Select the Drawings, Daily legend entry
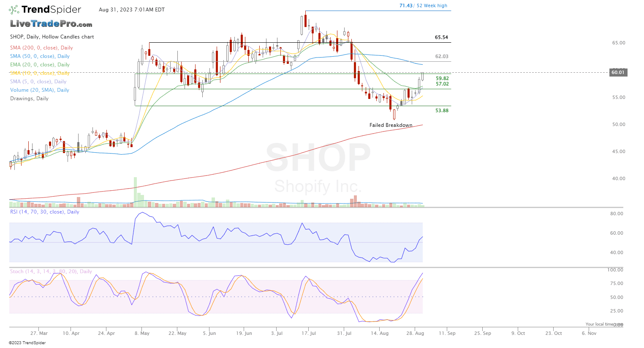644x348 pixels. tap(29, 99)
